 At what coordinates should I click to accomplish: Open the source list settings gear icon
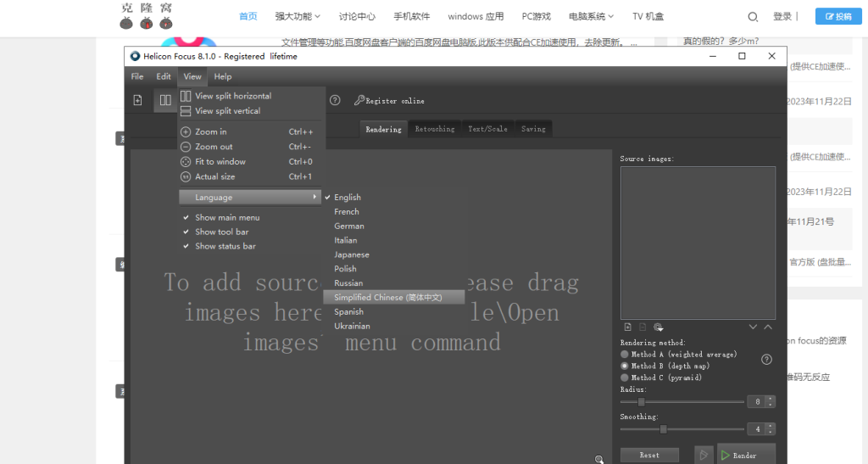(x=658, y=327)
